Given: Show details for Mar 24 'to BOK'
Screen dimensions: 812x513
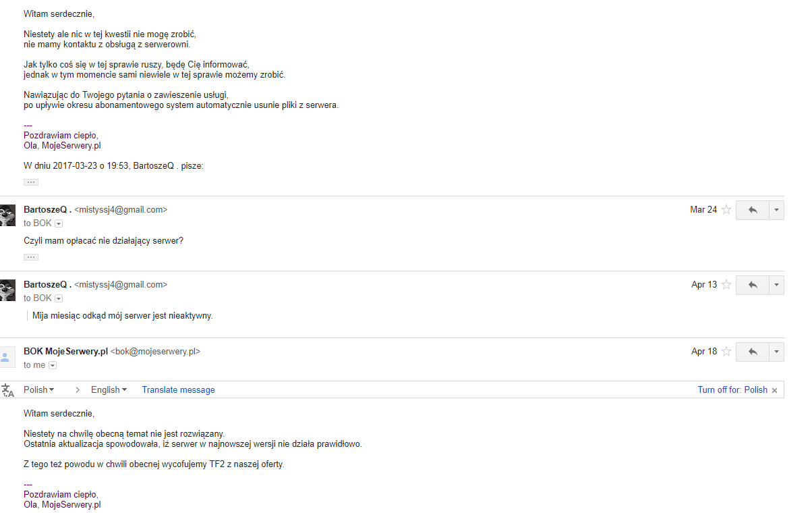Looking at the screenshot, I should 59,223.
